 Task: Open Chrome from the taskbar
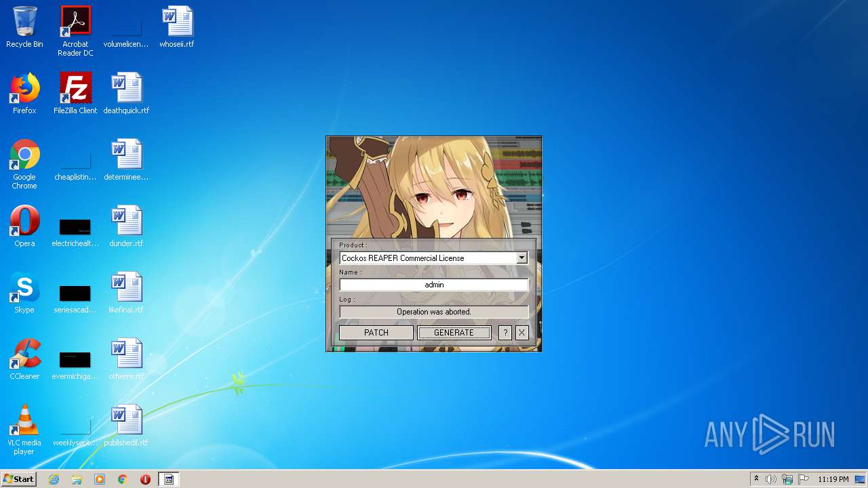pyautogui.click(x=123, y=479)
